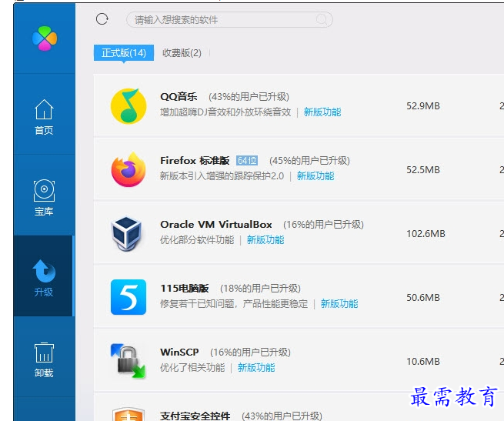Switch to 正式版(14) tab
Screen dimensions: 504x421
(x=124, y=53)
